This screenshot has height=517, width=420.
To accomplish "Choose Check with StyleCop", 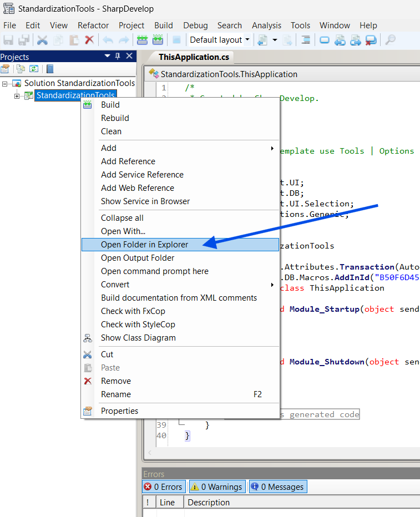I will (180, 325).
